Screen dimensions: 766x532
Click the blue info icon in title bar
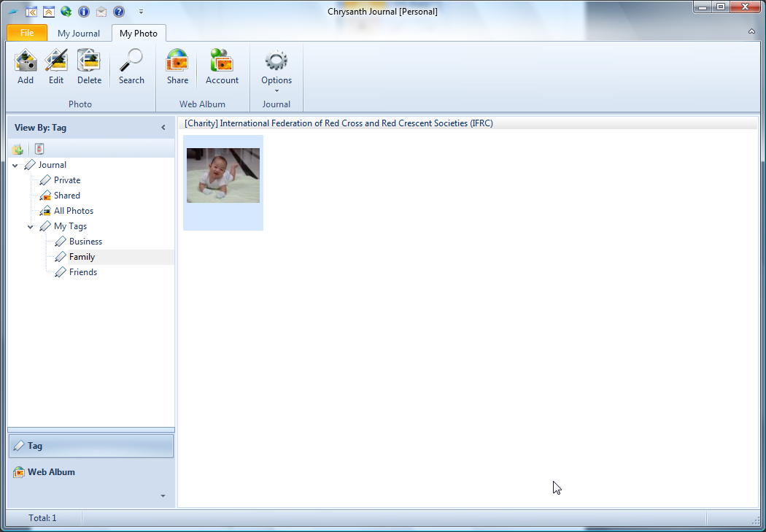pos(84,12)
